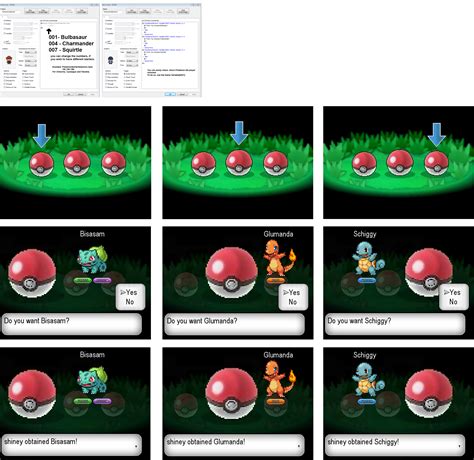Confirm with OK in the left event editor
Image resolution: width=474 pixels, height=460 pixels.
[x=68, y=94]
